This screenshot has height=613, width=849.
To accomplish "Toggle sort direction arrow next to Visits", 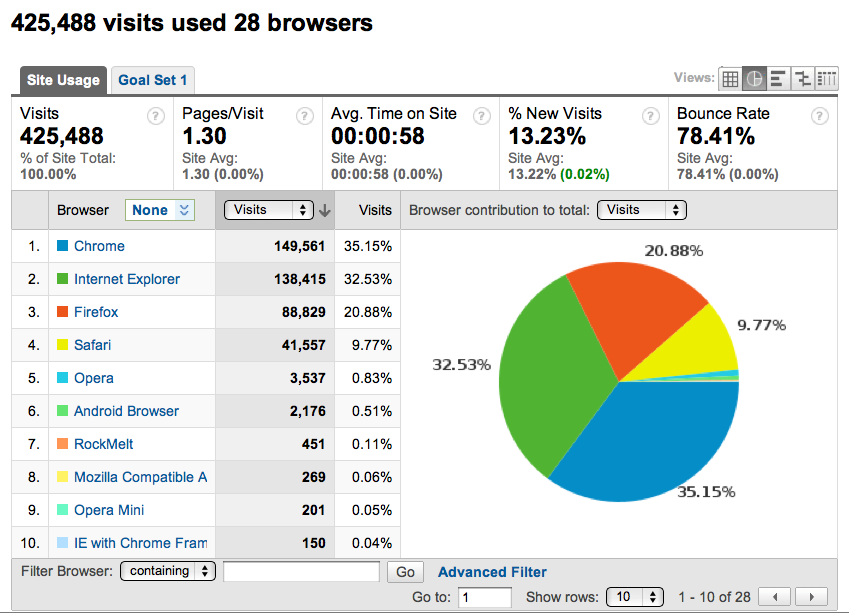I will (x=324, y=211).
